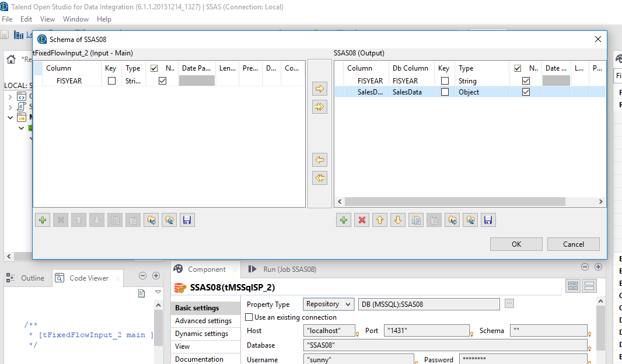Remove the selected SSAS08 output column with the red X
Image resolution: width=622 pixels, height=364 pixels.
point(362,220)
